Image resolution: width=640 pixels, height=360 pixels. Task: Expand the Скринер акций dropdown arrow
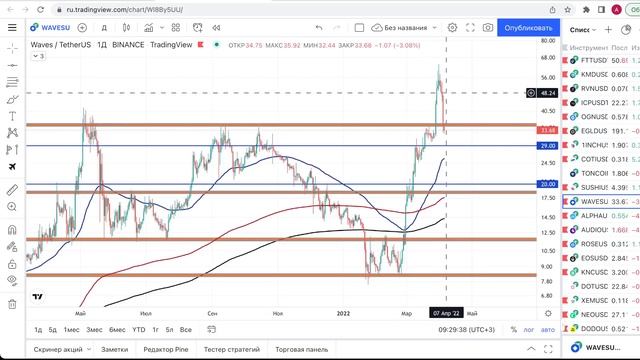coord(89,349)
